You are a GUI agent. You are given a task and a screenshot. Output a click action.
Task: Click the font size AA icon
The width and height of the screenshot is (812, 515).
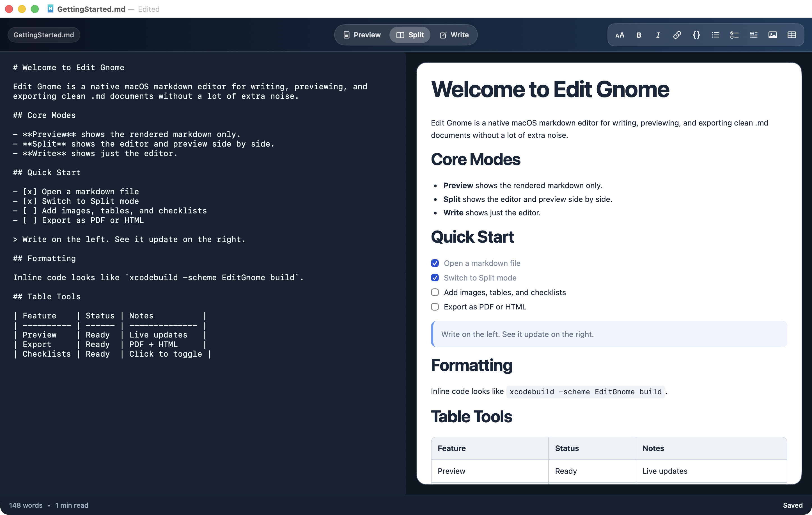pos(620,35)
